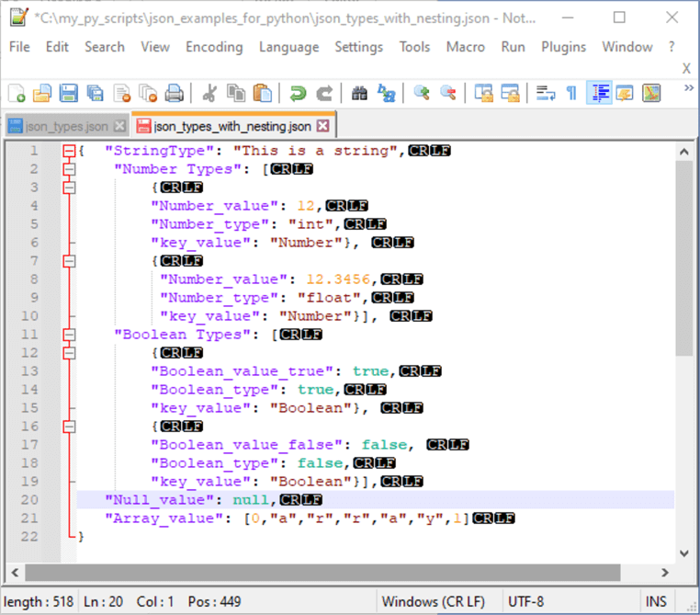700x615 pixels.
Task: Open the View menu
Action: point(155,47)
